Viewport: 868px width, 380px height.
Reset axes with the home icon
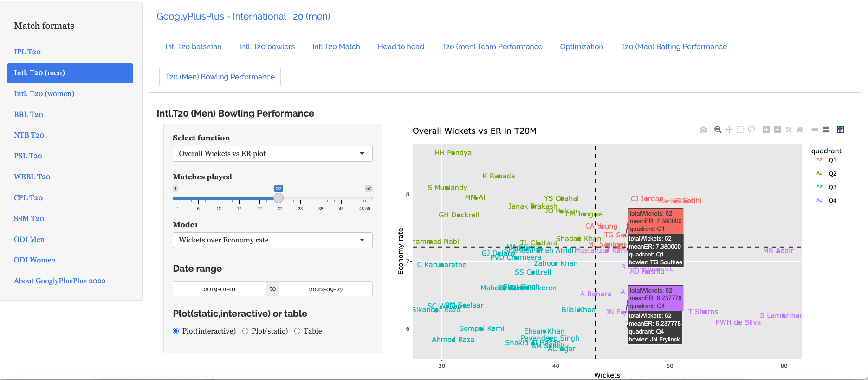pos(800,130)
